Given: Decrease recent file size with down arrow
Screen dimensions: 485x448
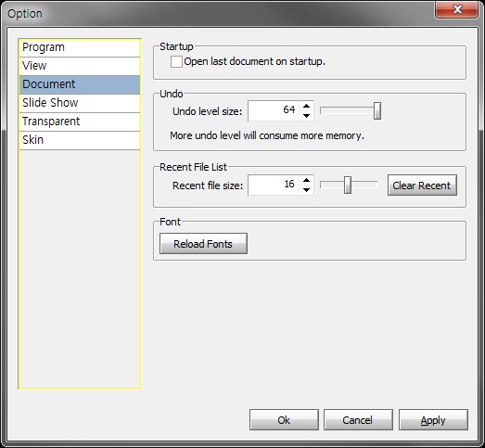Looking at the screenshot, I should pyautogui.click(x=306, y=190).
